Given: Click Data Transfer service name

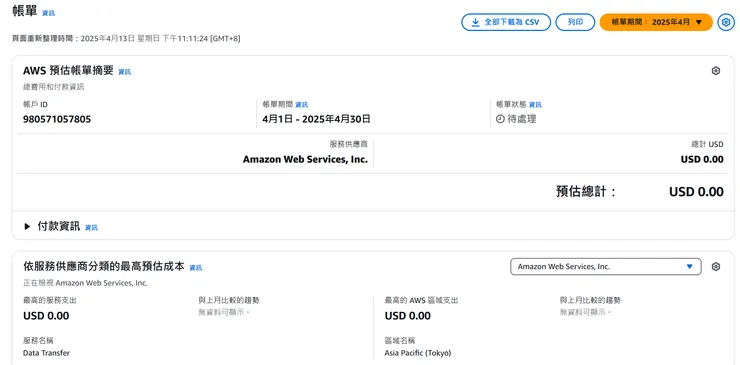Looking at the screenshot, I should (x=46, y=353).
